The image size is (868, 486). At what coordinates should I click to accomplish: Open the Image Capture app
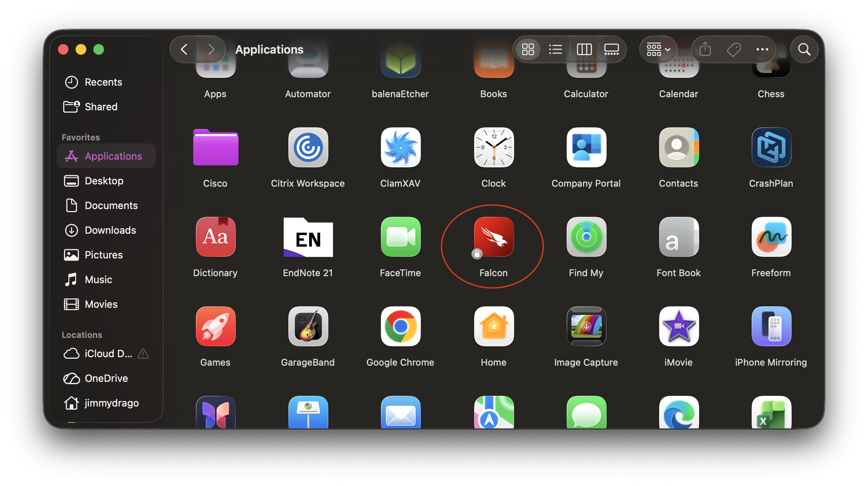coord(586,326)
